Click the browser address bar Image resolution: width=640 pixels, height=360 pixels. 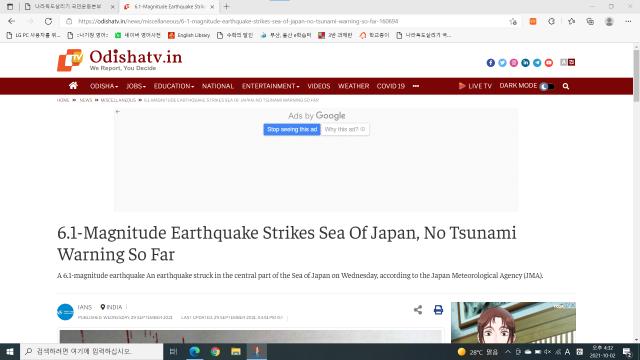286,21
